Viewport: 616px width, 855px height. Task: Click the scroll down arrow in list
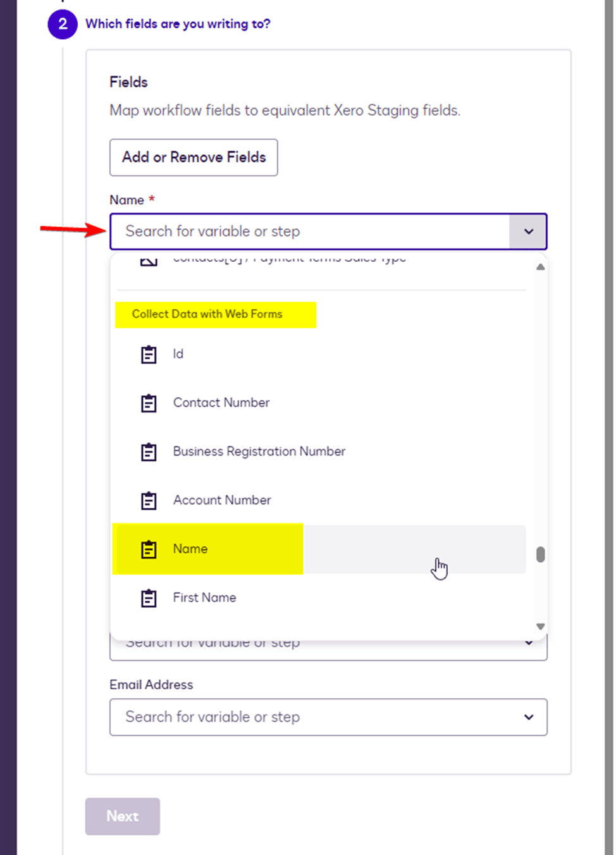pos(540,627)
